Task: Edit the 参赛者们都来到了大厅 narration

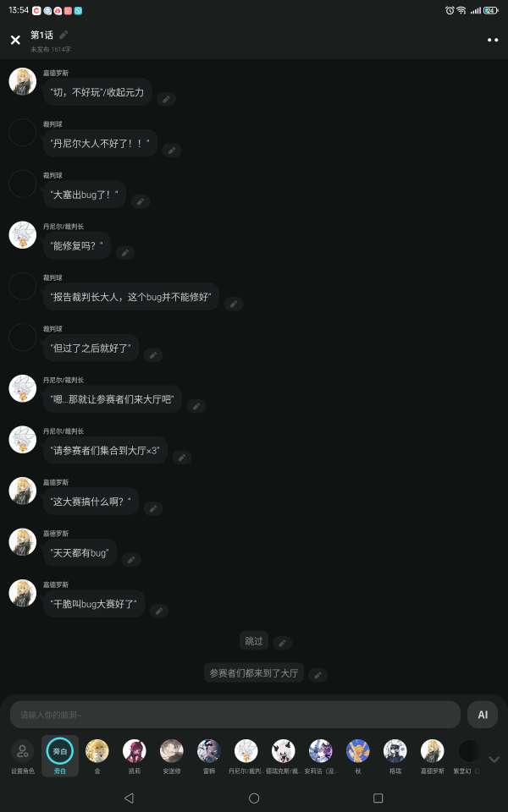Action: pyautogui.click(x=317, y=675)
